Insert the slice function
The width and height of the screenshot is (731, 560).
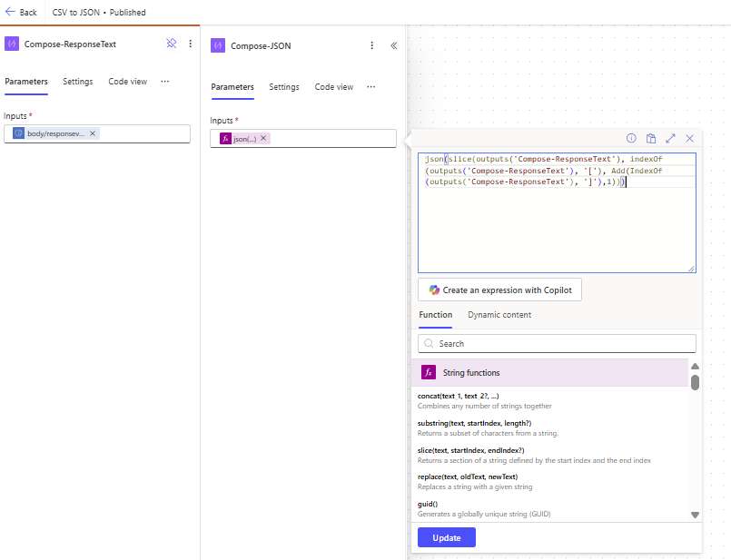tap(534, 456)
